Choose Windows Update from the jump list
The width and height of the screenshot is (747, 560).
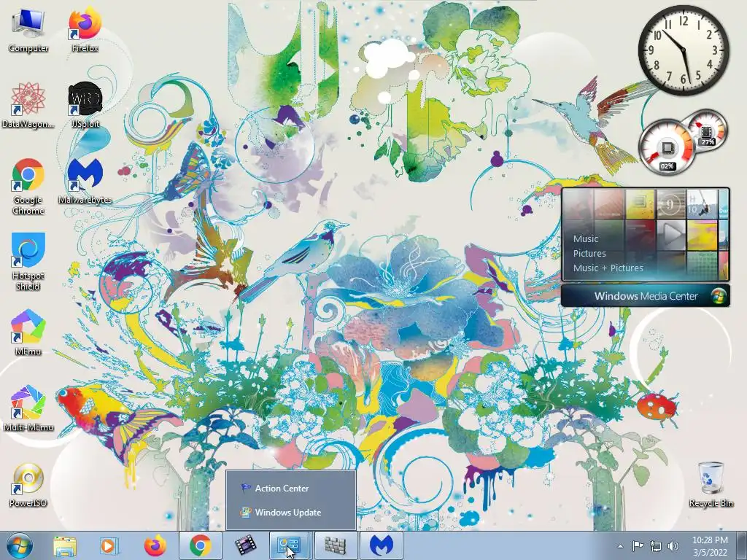coord(290,513)
